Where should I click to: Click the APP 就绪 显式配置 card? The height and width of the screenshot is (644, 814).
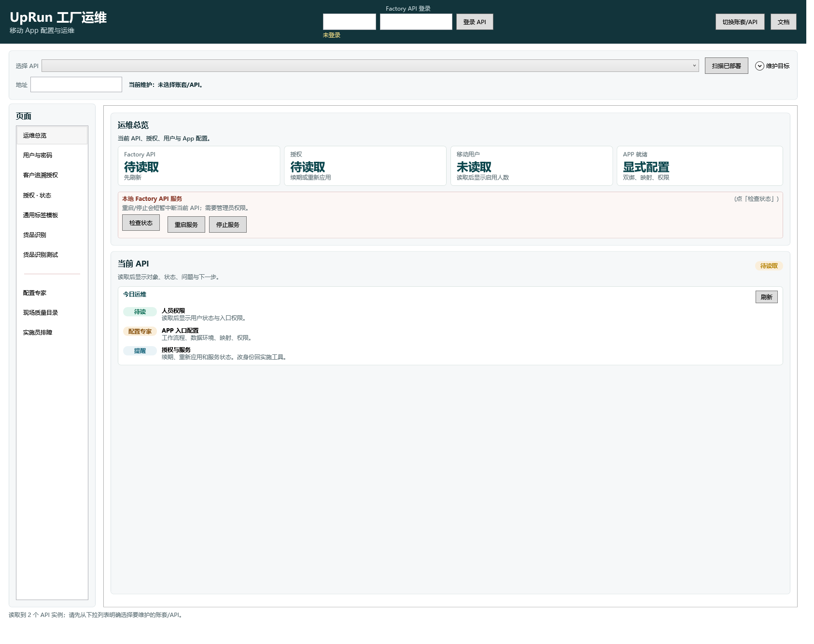click(x=700, y=166)
